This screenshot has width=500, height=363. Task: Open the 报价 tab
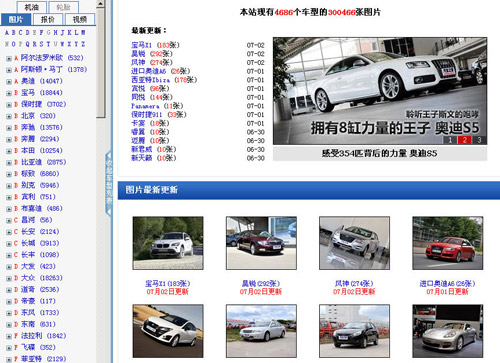[48, 19]
